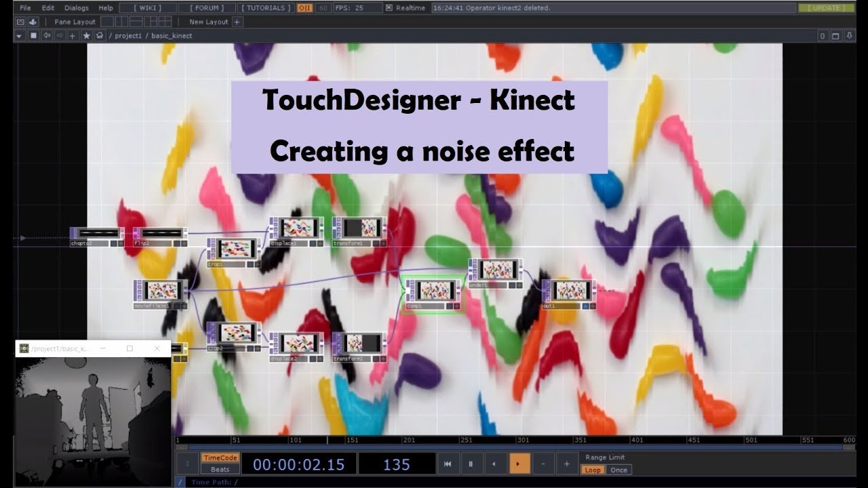Select the moviefilein1 node
This screenshot has height=488, width=868.
coord(161,294)
